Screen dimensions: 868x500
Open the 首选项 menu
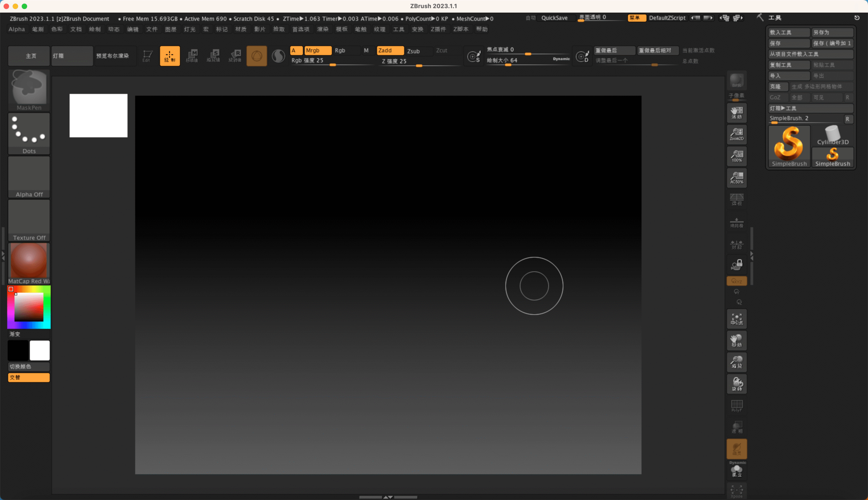(x=301, y=29)
